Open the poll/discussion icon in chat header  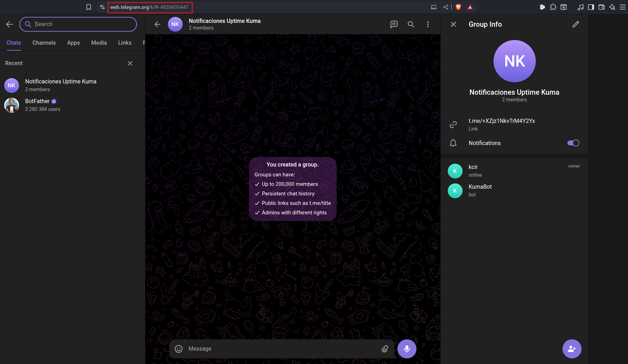394,24
